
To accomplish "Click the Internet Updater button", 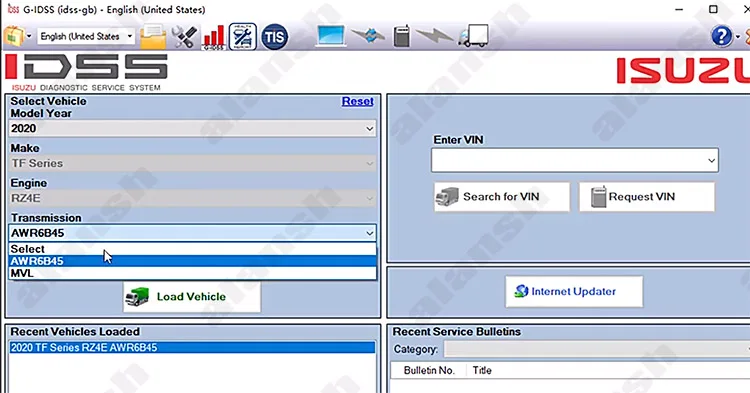I will (574, 291).
